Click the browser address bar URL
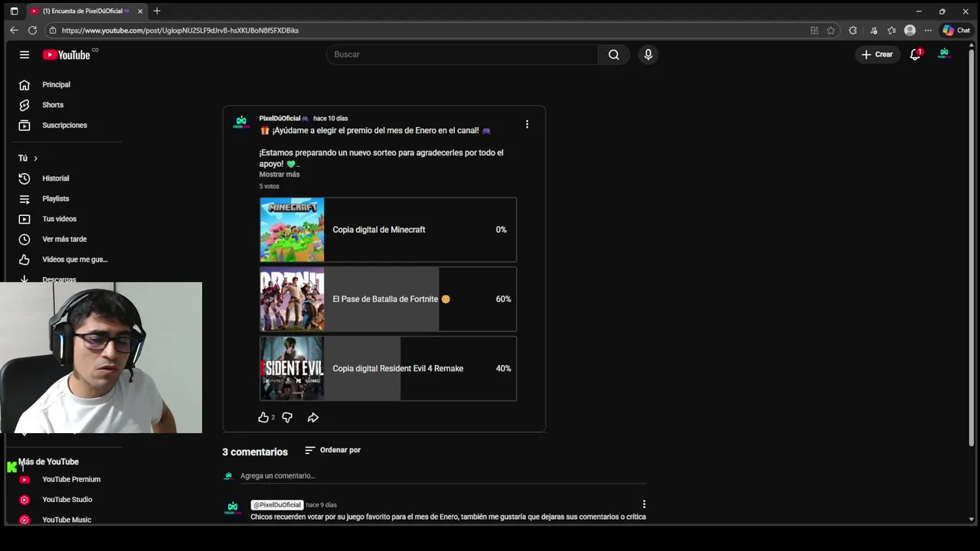Viewport: 980px width, 551px height. click(180, 31)
